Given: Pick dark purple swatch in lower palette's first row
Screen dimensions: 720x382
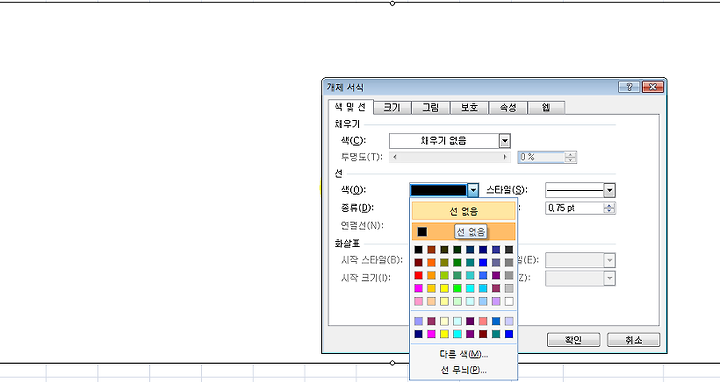Looking at the screenshot, I should coord(470,321).
